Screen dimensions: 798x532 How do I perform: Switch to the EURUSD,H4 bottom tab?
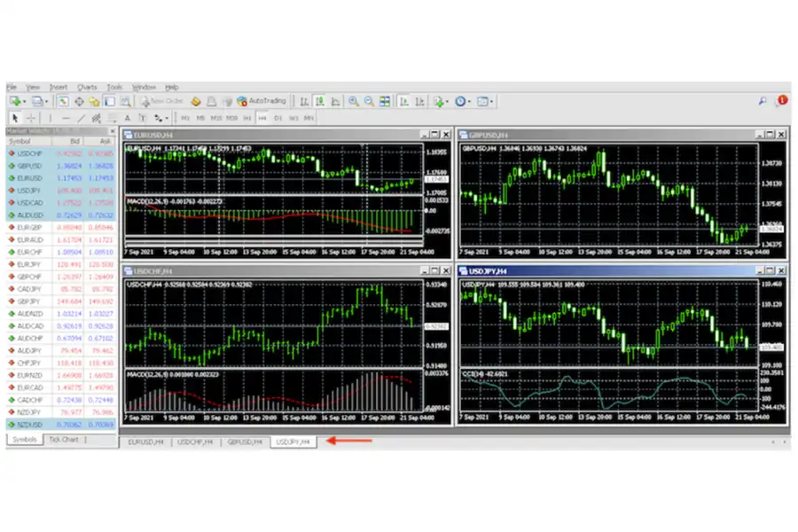click(x=145, y=442)
